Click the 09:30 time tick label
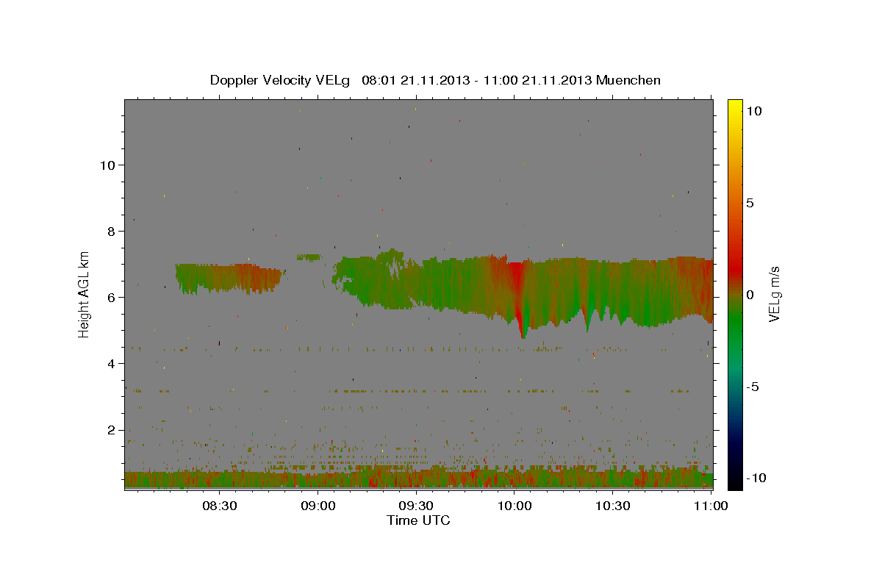 click(416, 506)
